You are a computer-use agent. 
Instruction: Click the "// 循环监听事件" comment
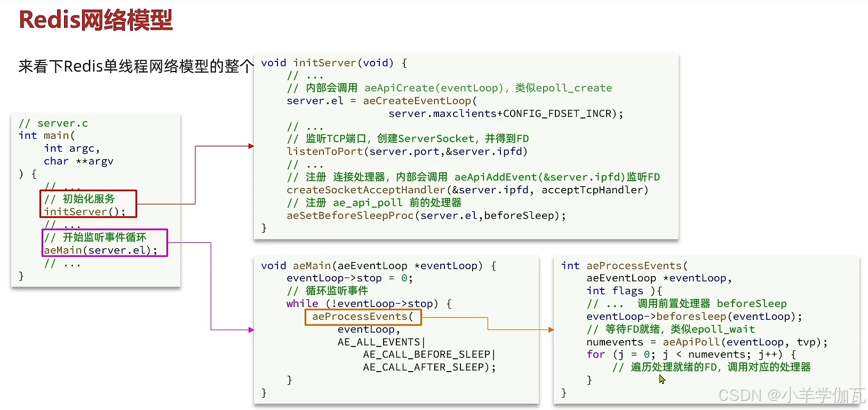pos(328,291)
